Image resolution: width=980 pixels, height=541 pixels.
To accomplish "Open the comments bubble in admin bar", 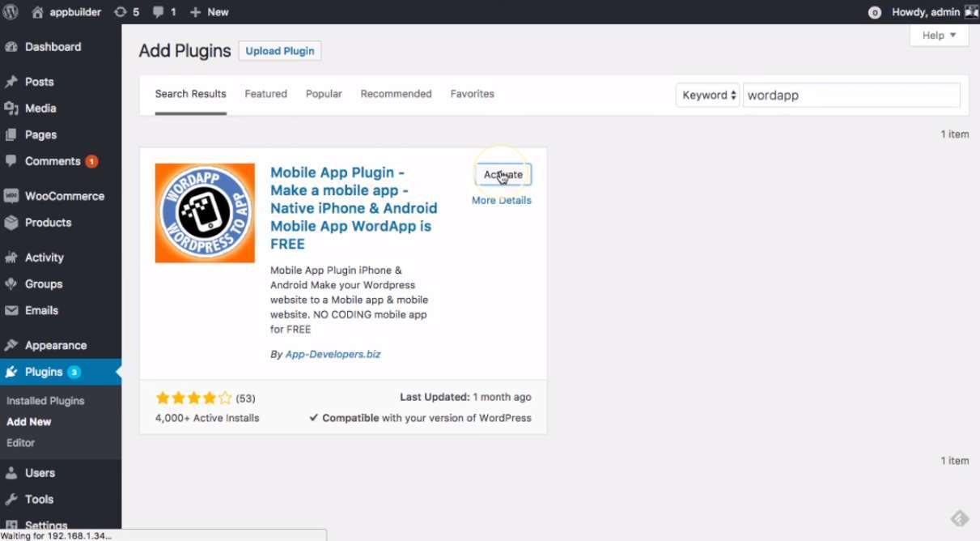I will [x=158, y=12].
